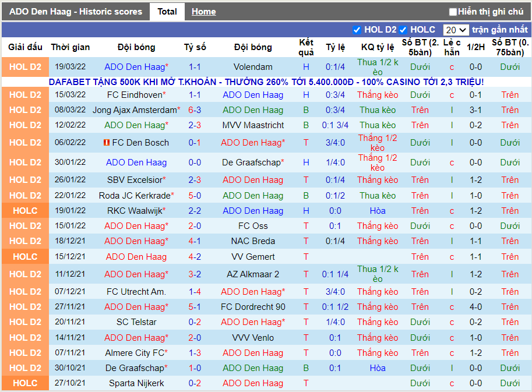Click HOLC league cell for 27/10/21 match
Screen dimensions: 532x392
(25, 383)
